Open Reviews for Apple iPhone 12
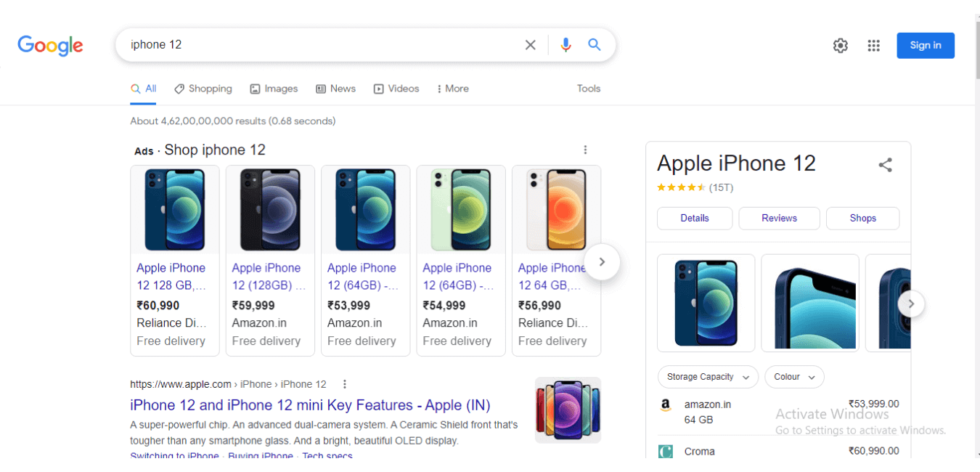The image size is (980, 472). (x=779, y=218)
